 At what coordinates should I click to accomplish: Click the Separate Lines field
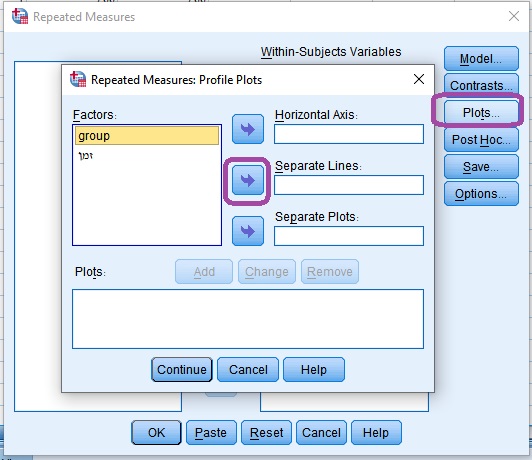(x=349, y=185)
